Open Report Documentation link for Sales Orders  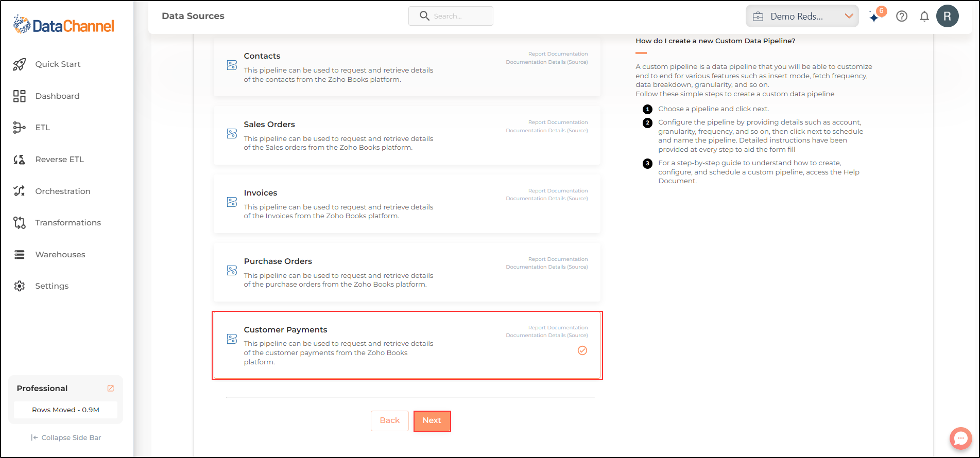tap(558, 122)
